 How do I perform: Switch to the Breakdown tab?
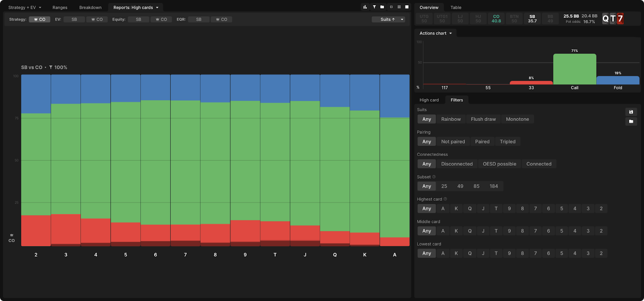pos(90,8)
